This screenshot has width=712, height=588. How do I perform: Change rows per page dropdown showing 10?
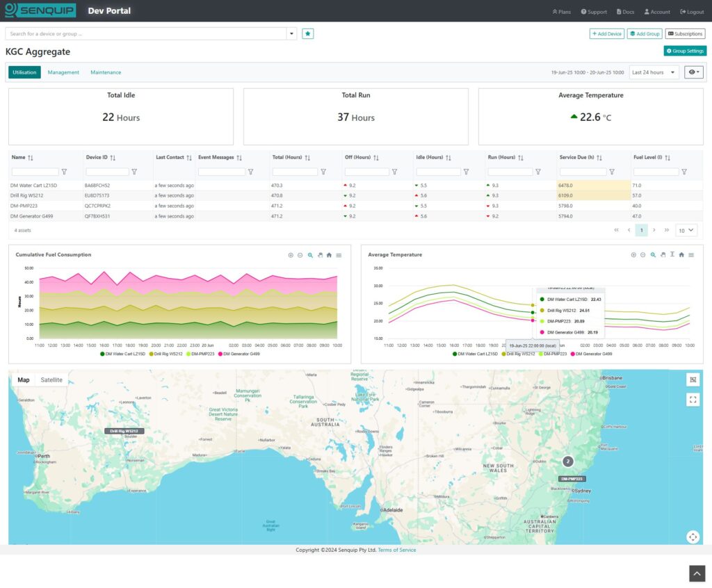click(686, 230)
